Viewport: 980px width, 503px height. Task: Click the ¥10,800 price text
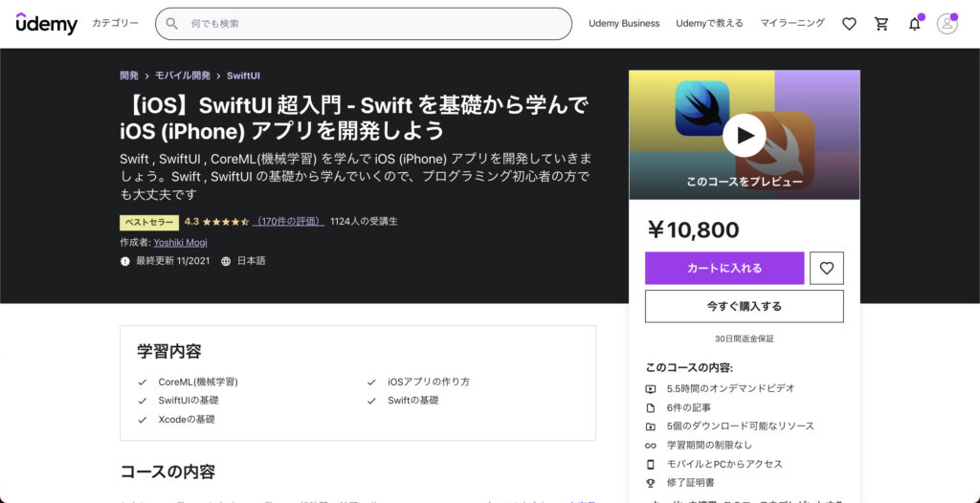pyautogui.click(x=693, y=230)
